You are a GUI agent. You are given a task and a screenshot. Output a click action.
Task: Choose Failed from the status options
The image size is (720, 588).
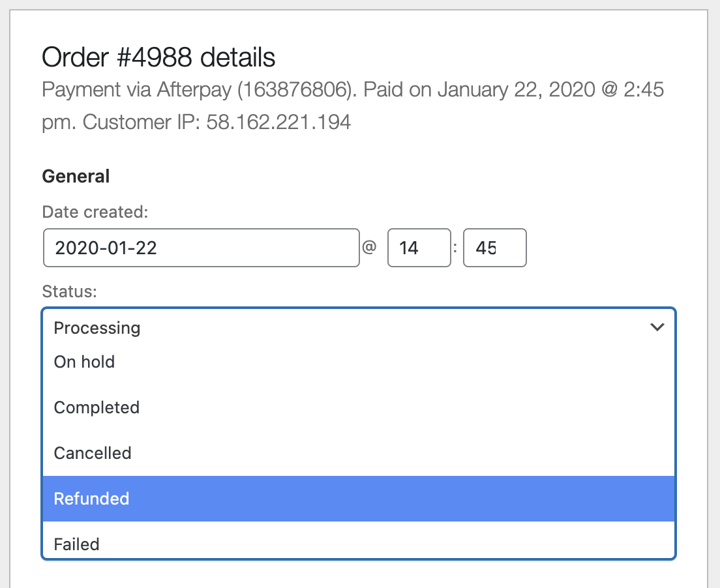(x=76, y=544)
